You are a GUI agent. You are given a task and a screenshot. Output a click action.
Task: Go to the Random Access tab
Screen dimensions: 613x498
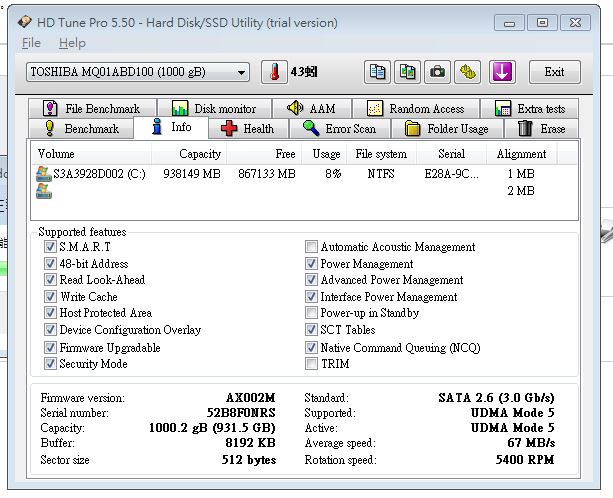416,108
